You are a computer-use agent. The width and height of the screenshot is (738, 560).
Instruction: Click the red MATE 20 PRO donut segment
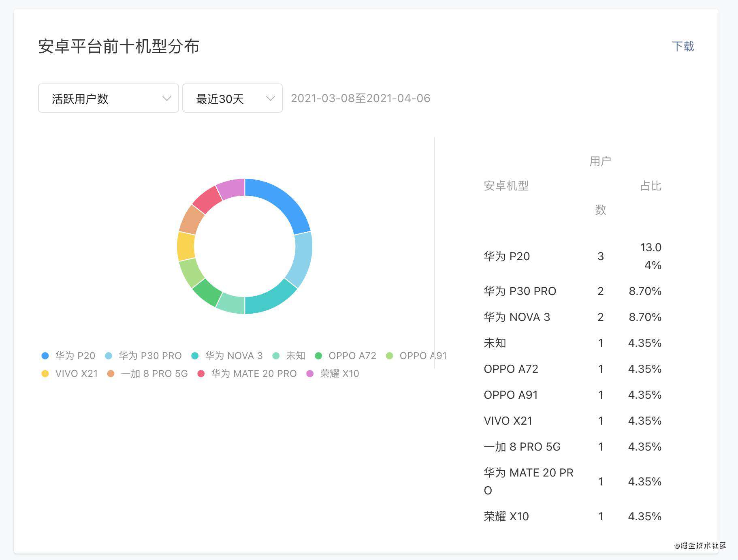tap(207, 199)
